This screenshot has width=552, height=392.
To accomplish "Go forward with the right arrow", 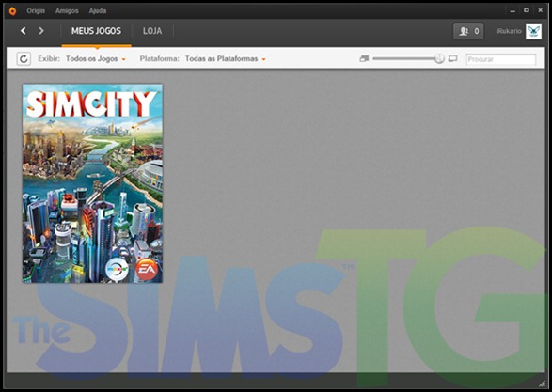I will click(x=41, y=31).
